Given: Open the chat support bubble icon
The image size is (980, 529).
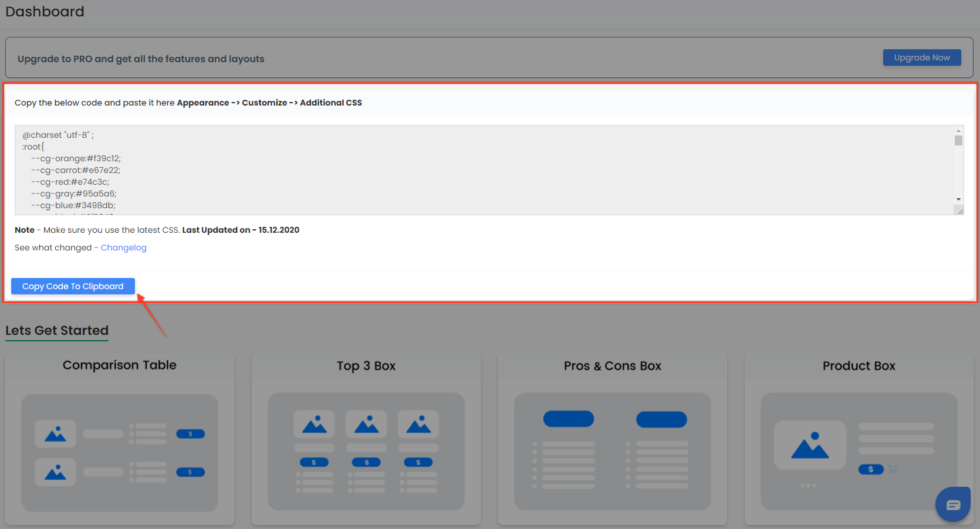Looking at the screenshot, I should [954, 504].
